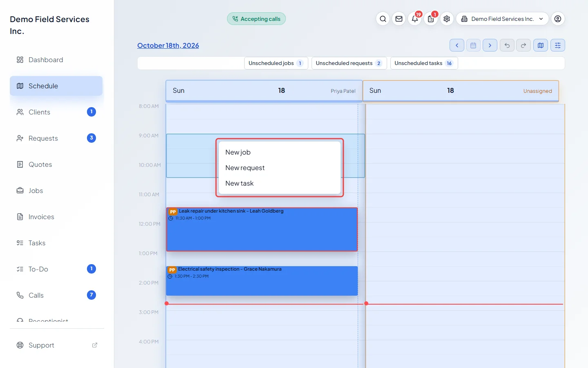Viewport: 588px width, 368px height.
Task: Open the search icon in header
Action: 383,19
